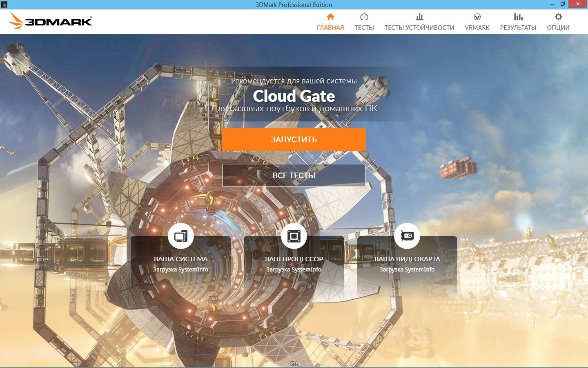The height and width of the screenshot is (368, 588).
Task: Click the Ваша система monitor icon
Action: pos(181,236)
